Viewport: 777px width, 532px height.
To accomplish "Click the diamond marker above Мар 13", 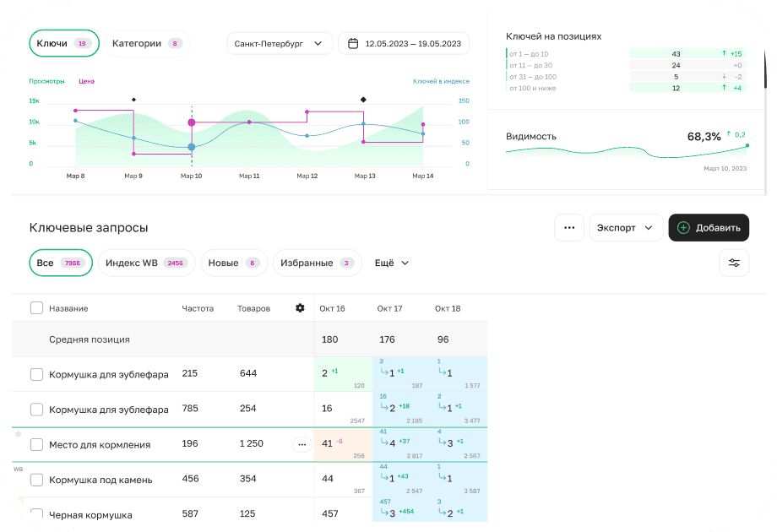I will [x=363, y=100].
